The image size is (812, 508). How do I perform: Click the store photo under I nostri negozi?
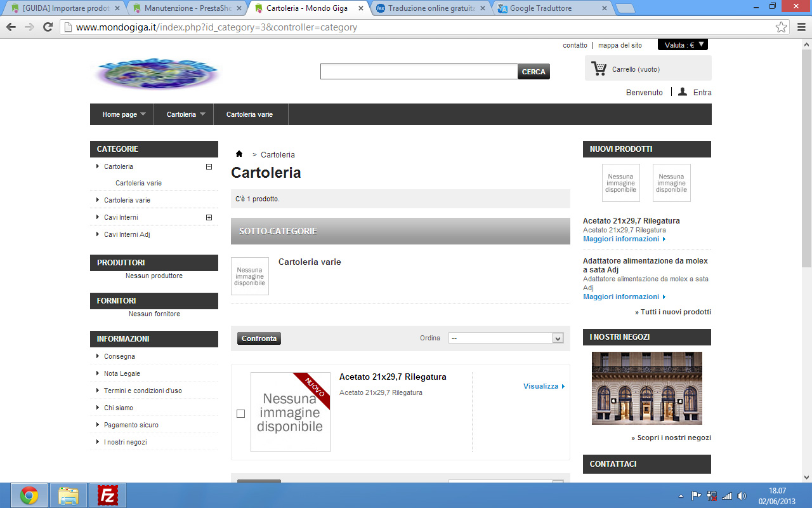(x=647, y=389)
